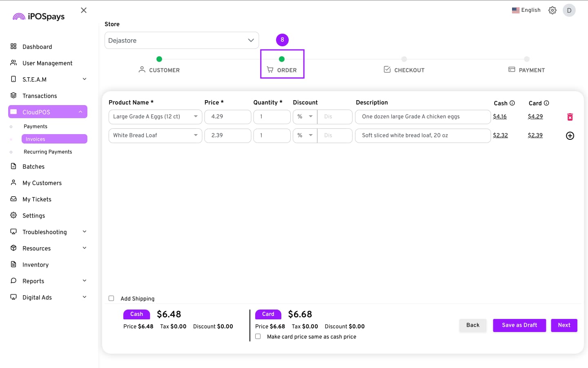Click the plus icon to add product row

pos(570,136)
